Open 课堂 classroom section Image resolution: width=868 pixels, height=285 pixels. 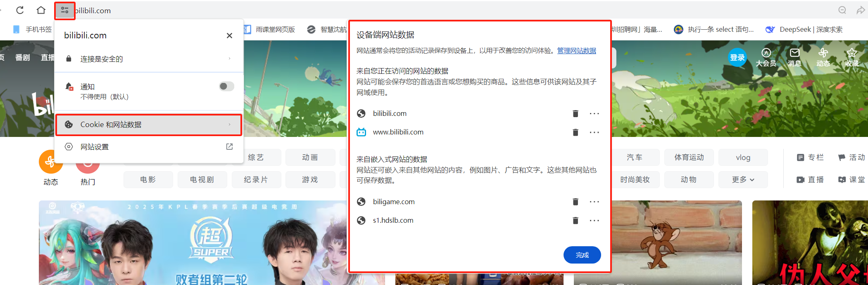pyautogui.click(x=851, y=179)
